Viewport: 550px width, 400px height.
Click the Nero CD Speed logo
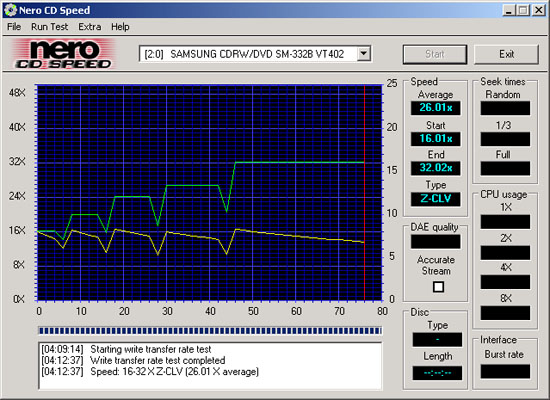click(x=63, y=54)
